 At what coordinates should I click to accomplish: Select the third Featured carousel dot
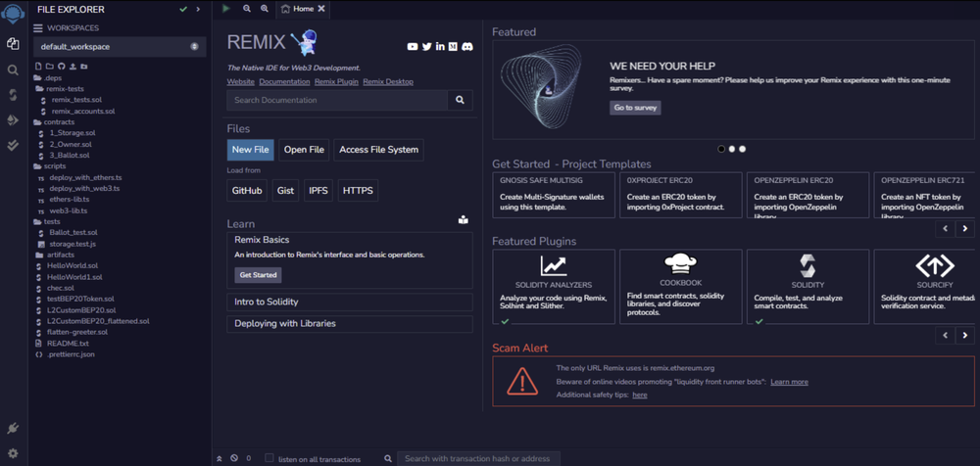743,149
